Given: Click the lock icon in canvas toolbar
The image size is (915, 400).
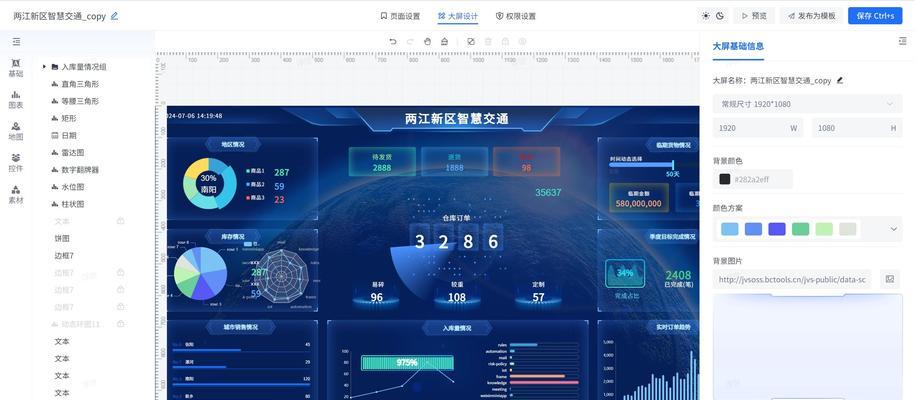Looking at the screenshot, I should coord(505,41).
